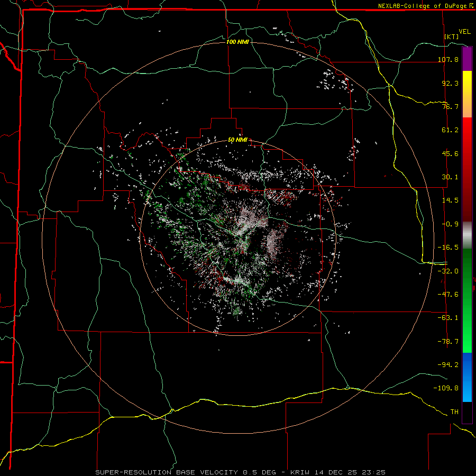Click the KRIW radar site identifier
Screen dimensions: 476x476
tap(301, 472)
